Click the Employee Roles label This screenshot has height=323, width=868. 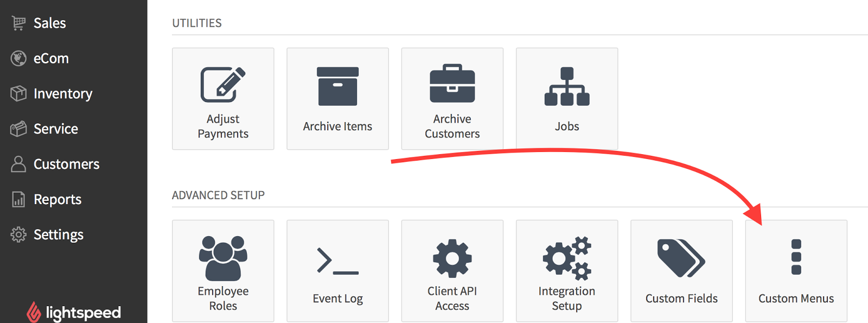(x=223, y=299)
